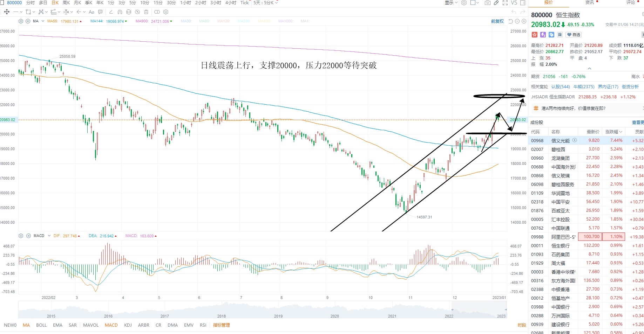Screen dimensions: 644x334
Task: Toggle the EMA main indicator
Action: pyautogui.click(x=57, y=325)
